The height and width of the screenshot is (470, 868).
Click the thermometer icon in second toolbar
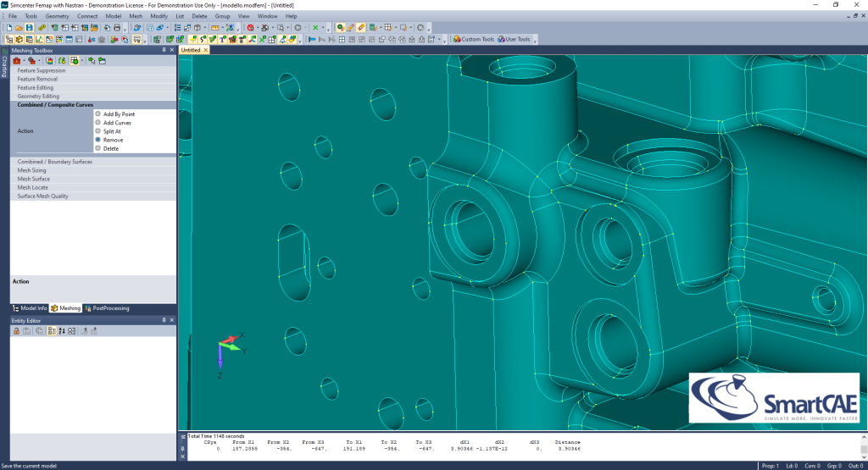coord(92,39)
